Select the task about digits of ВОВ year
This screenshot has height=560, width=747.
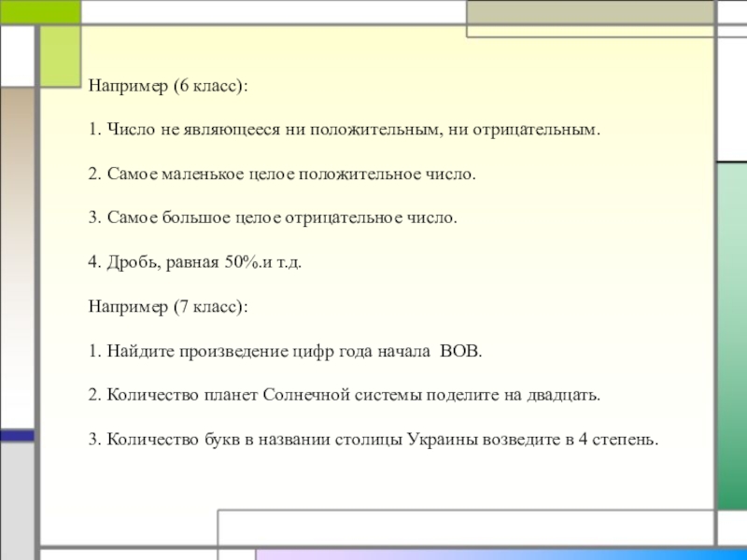287,351
